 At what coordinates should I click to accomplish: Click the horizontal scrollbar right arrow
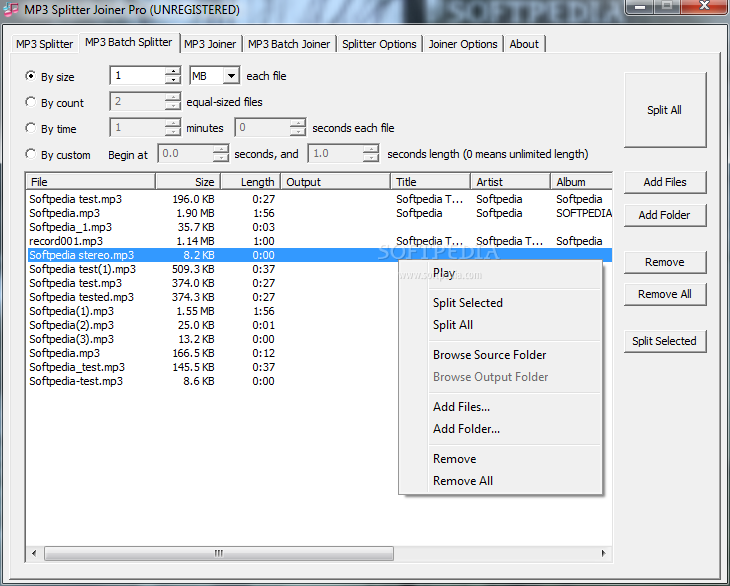(x=604, y=553)
